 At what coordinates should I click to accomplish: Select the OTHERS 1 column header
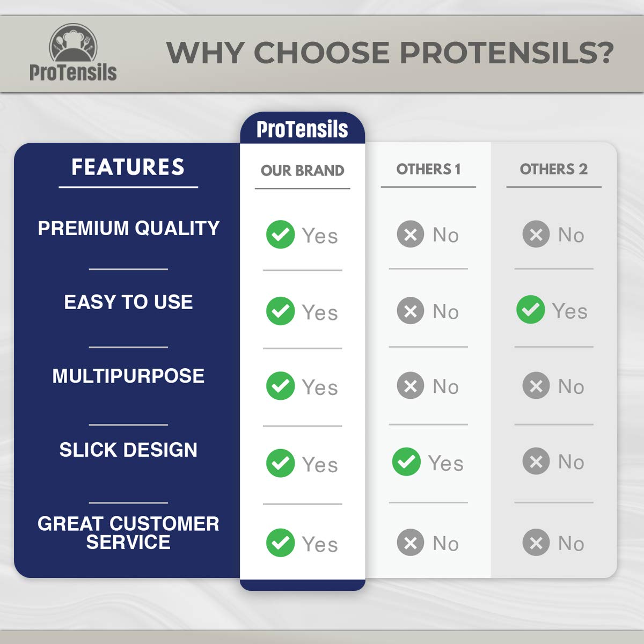point(428,169)
